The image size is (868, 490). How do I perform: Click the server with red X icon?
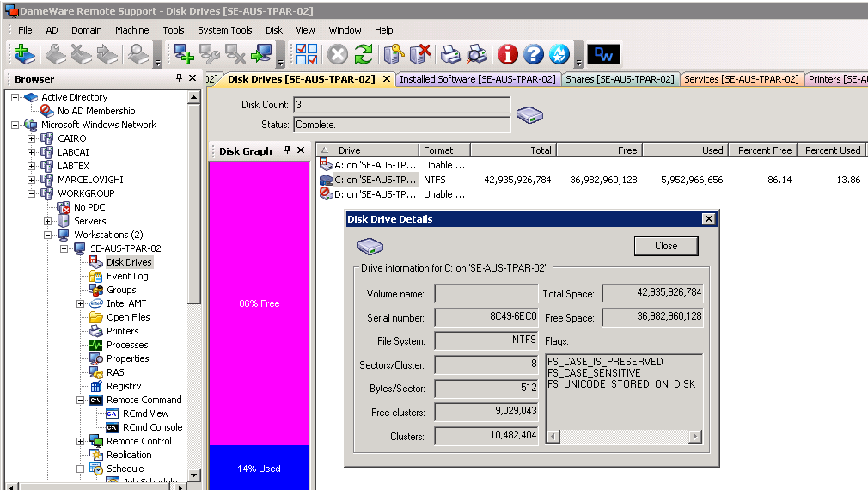[x=420, y=53]
